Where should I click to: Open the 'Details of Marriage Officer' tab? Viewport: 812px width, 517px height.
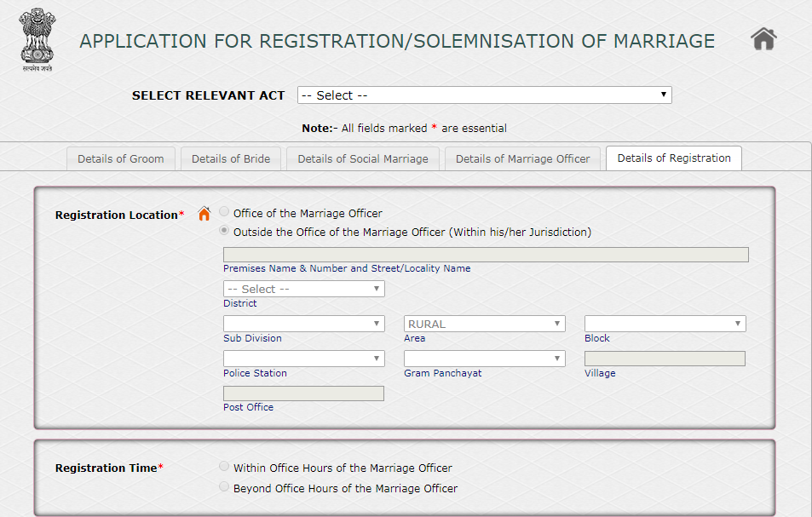point(522,158)
